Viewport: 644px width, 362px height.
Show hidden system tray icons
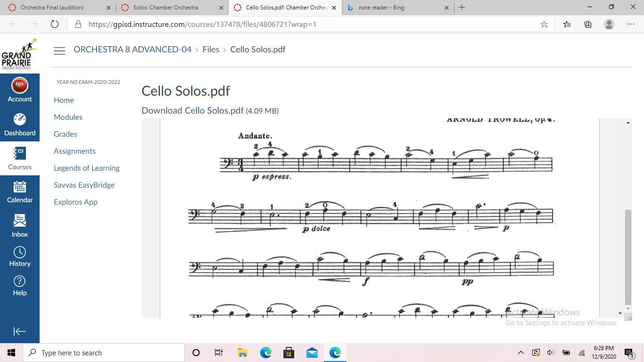click(521, 353)
